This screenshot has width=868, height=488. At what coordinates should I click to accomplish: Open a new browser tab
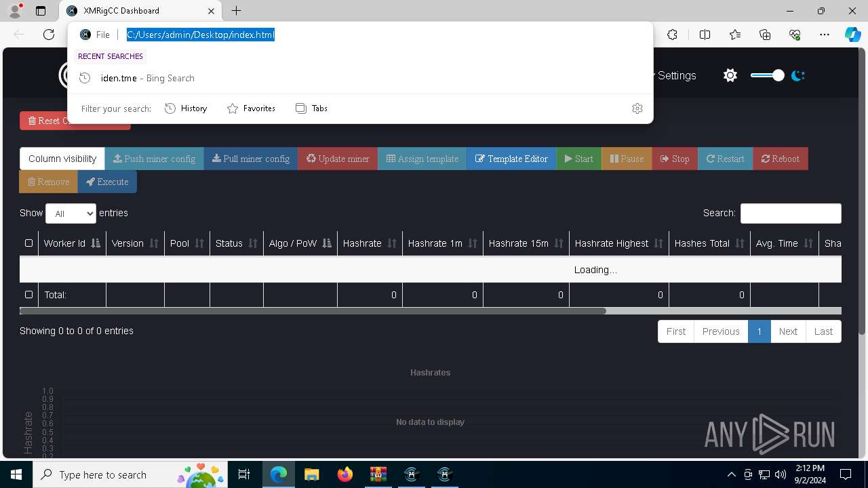tap(236, 11)
